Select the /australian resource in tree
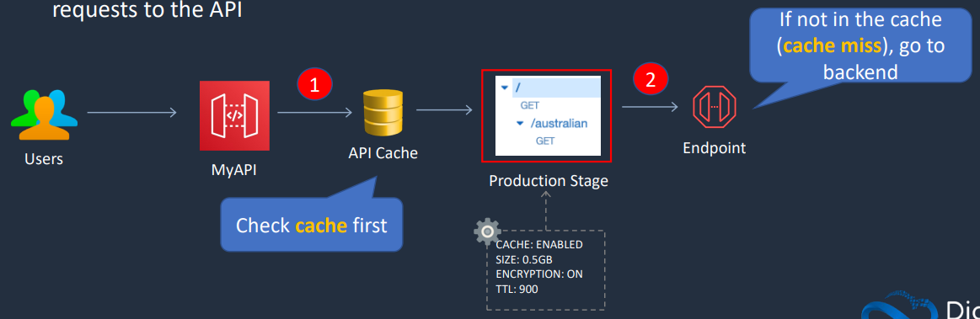This screenshot has width=980, height=319. [x=560, y=124]
